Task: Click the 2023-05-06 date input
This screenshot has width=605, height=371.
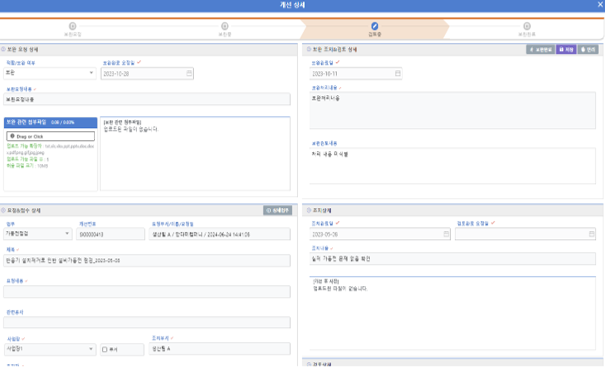Action: tap(380, 234)
